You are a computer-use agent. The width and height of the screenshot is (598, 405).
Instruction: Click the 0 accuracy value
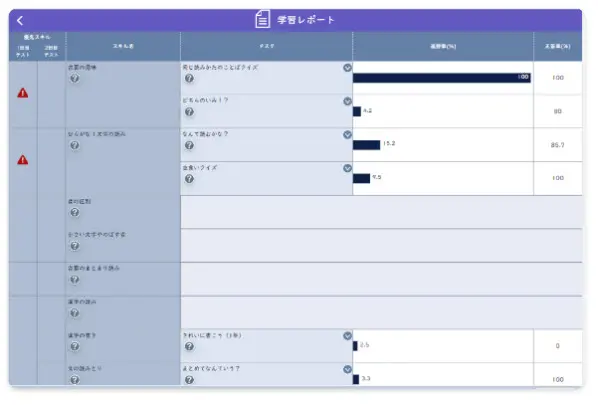coord(558,346)
